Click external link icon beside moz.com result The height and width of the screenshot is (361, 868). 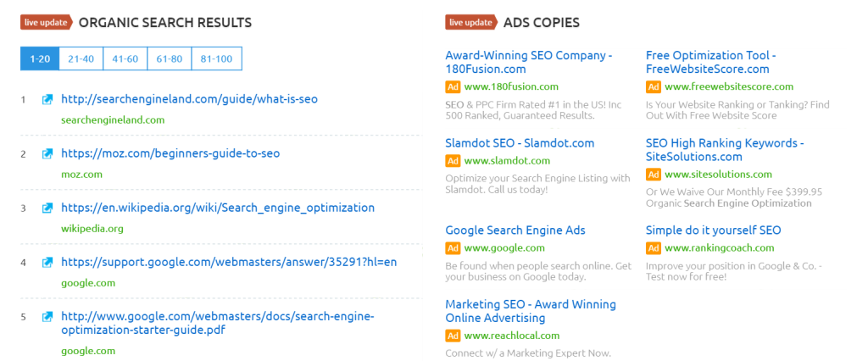[x=48, y=154]
